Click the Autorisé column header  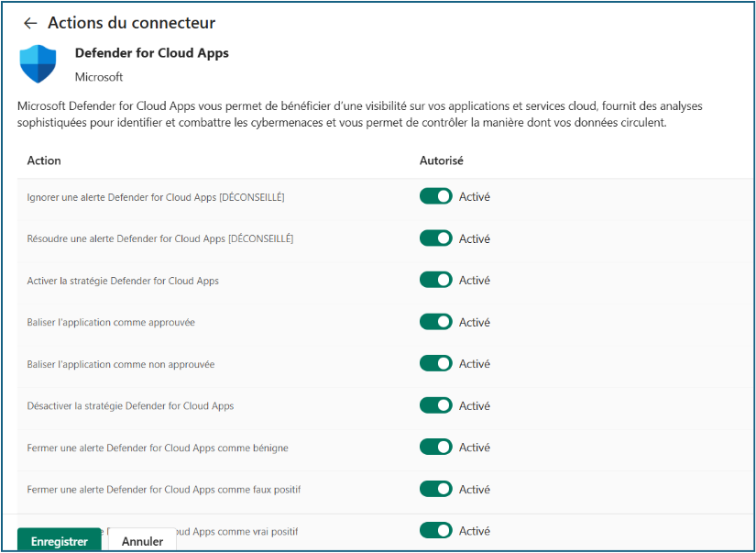(x=441, y=160)
